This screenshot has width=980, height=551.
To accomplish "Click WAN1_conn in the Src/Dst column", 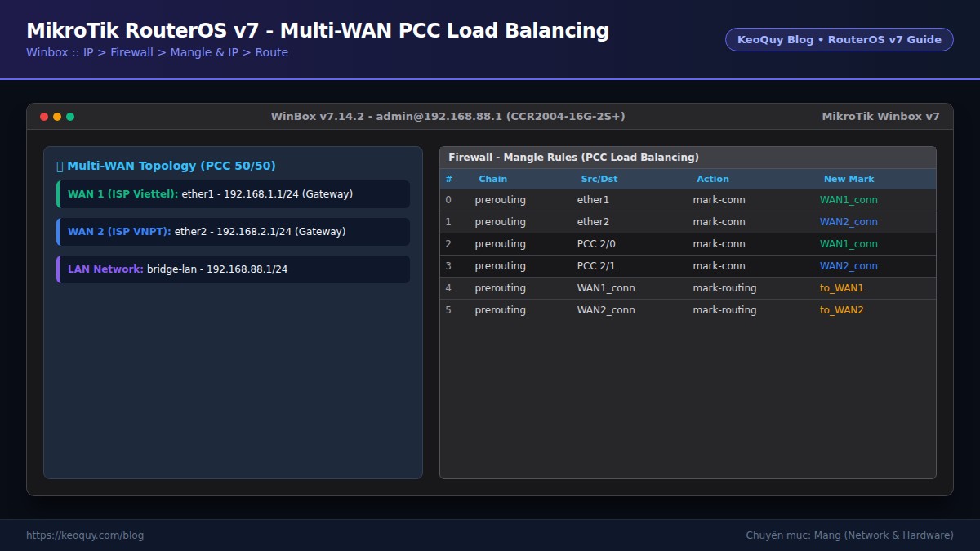I will 606,288.
